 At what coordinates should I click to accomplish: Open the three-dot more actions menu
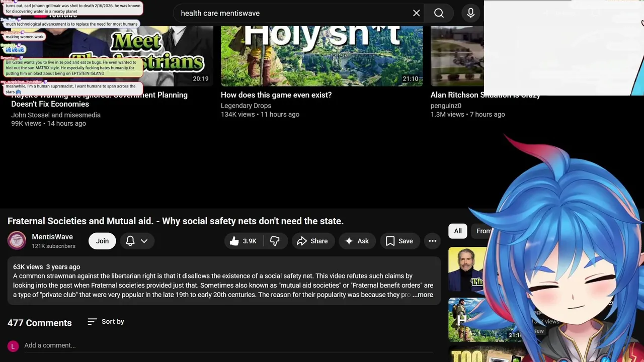(433, 241)
